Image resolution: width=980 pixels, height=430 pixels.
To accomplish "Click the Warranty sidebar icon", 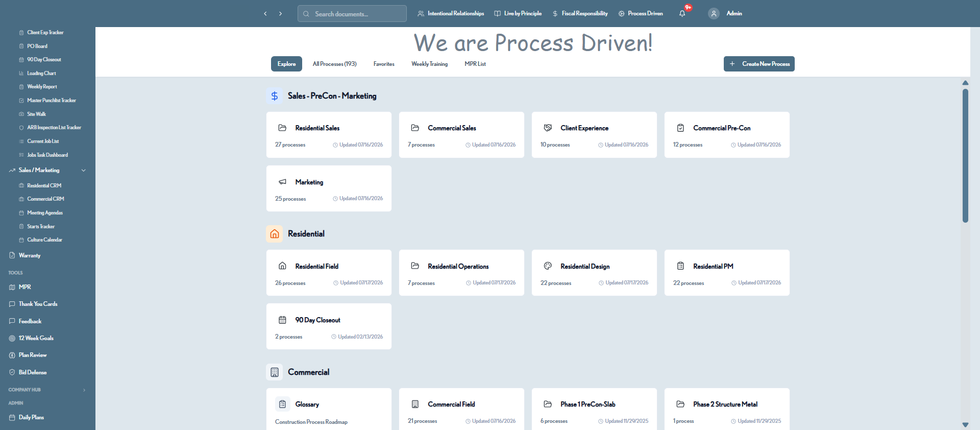I will (x=12, y=255).
